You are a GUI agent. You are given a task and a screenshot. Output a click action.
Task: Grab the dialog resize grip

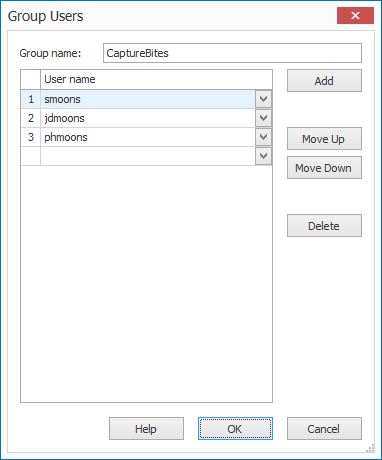tap(370, 449)
